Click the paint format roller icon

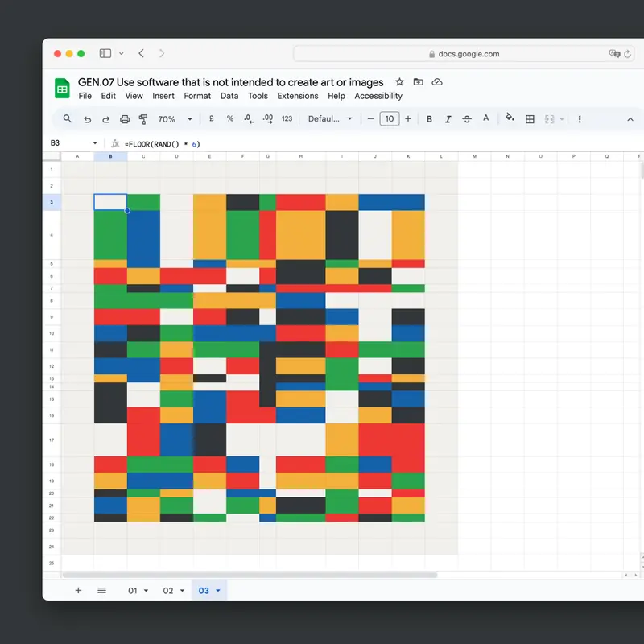143,119
